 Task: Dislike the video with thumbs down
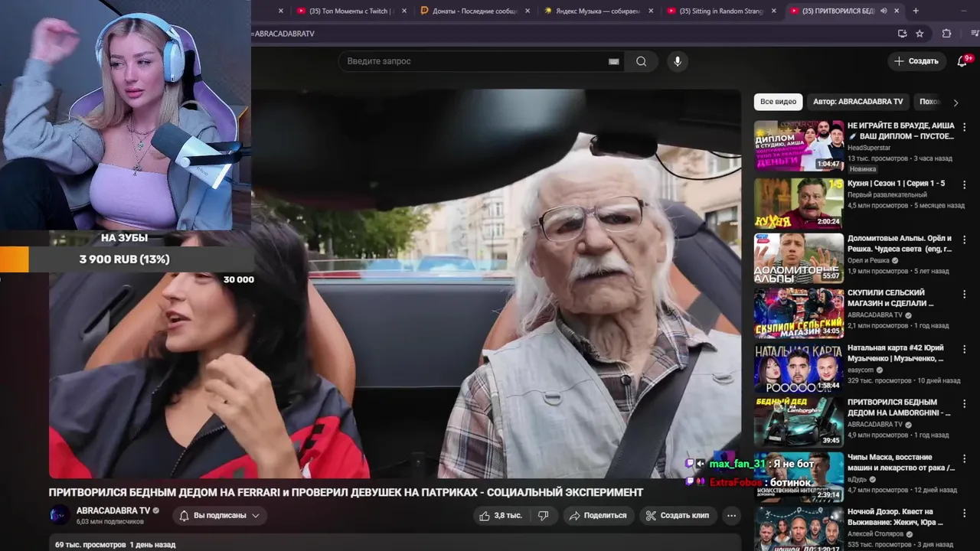coord(544,516)
